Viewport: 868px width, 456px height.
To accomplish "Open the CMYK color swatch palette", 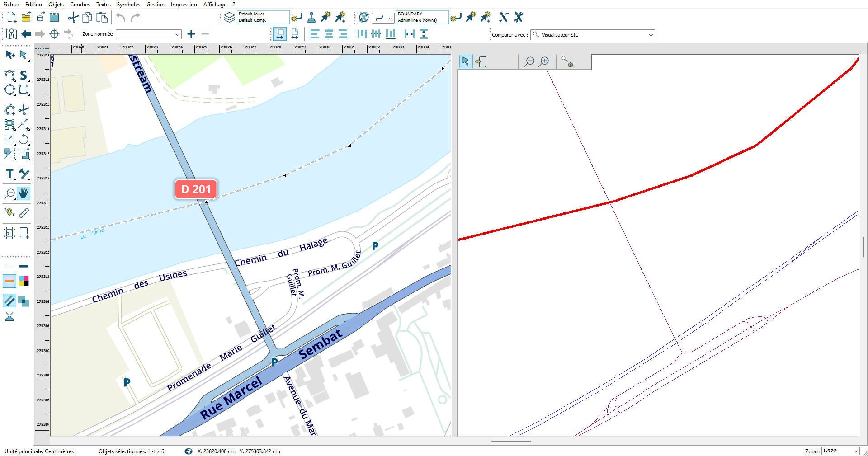I will pos(24,281).
